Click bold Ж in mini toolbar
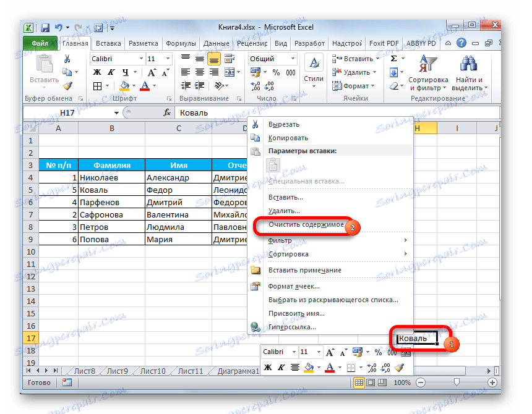 tap(268, 367)
